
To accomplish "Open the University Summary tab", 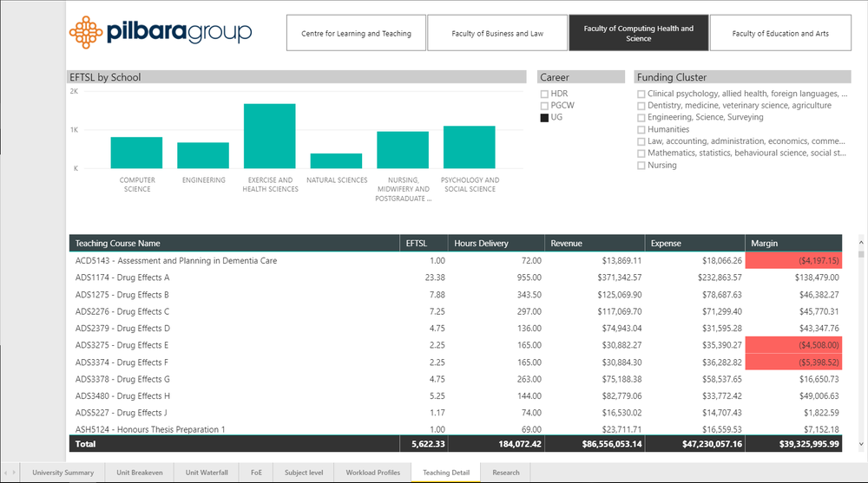I will click(62, 473).
